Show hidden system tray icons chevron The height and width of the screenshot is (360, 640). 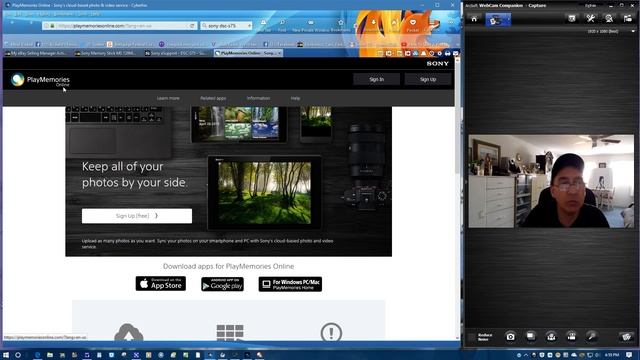pos(526,355)
